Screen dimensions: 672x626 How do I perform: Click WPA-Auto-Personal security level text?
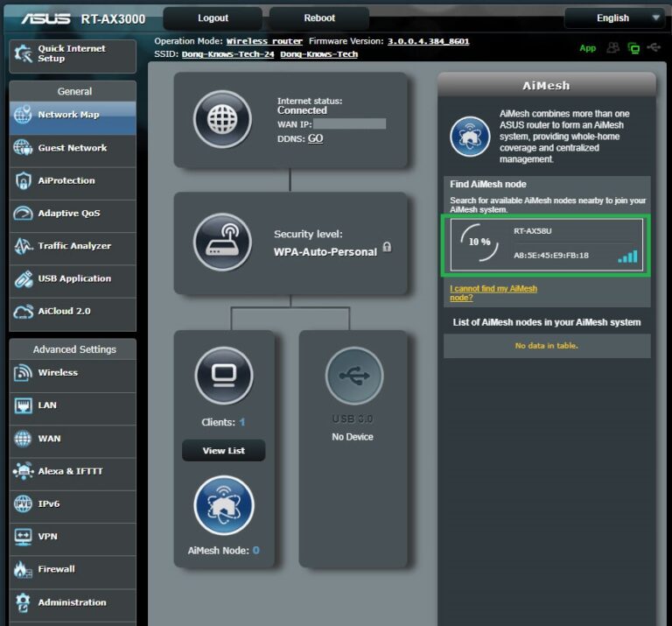point(325,251)
